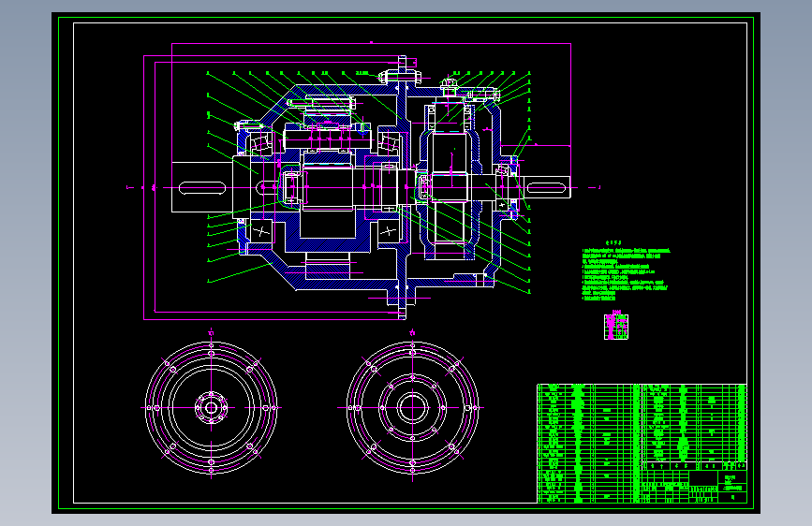Click the green parts list table
The height and width of the screenshot is (526, 812).
tap(642, 443)
